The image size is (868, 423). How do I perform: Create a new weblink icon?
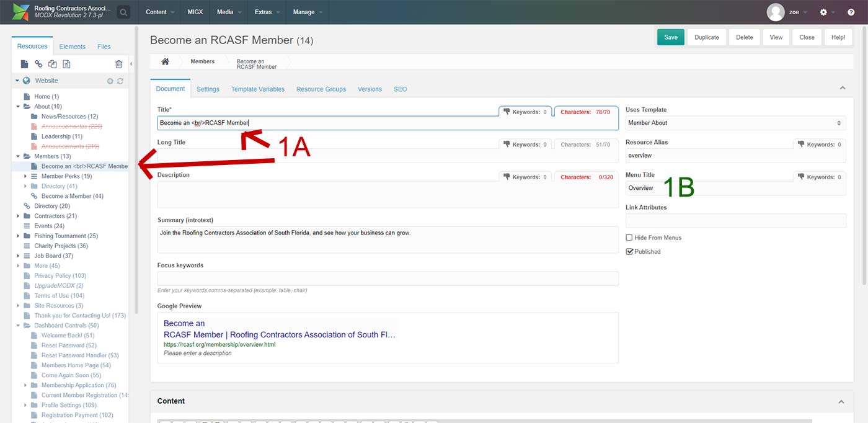tap(38, 64)
